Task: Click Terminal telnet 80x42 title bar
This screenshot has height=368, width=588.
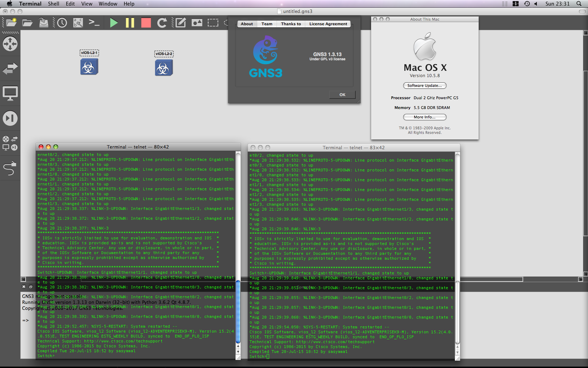Action: pos(138,147)
